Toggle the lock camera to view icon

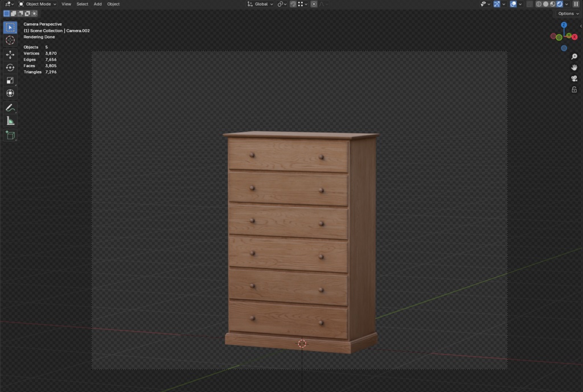[x=574, y=90]
